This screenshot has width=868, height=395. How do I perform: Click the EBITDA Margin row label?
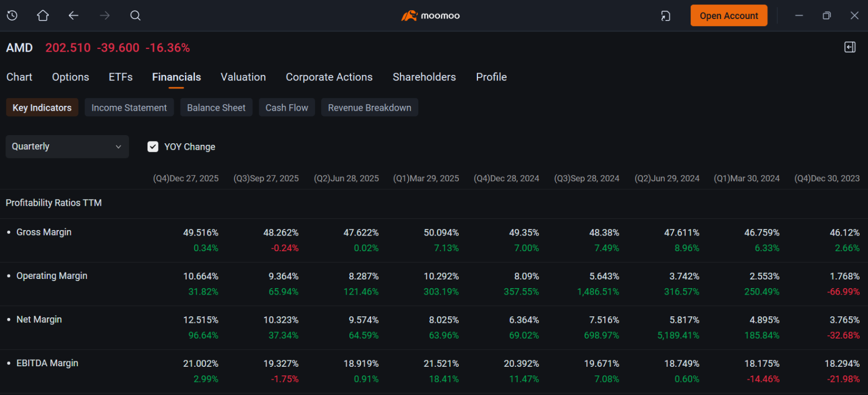point(47,363)
